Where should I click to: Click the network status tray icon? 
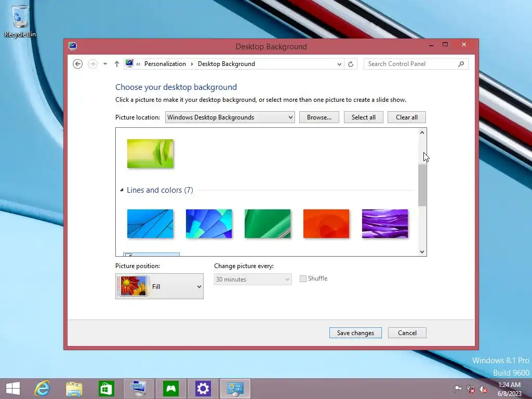(x=471, y=389)
